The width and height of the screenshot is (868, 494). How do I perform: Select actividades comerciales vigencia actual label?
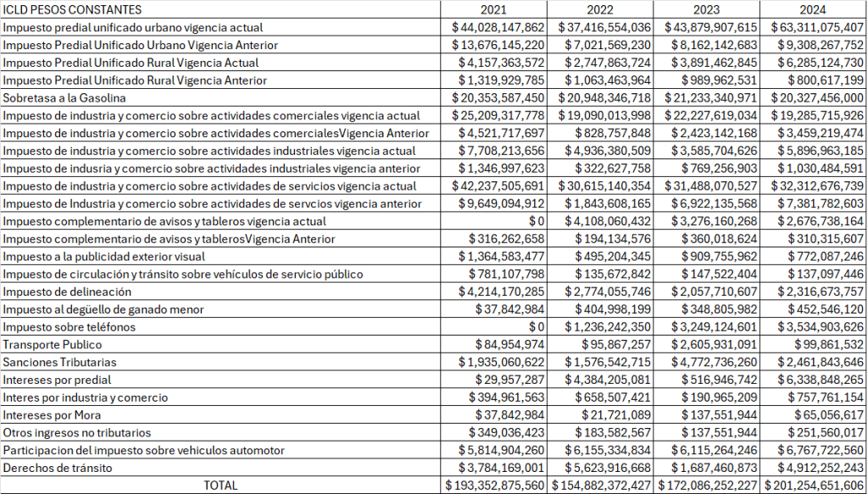[211, 115]
